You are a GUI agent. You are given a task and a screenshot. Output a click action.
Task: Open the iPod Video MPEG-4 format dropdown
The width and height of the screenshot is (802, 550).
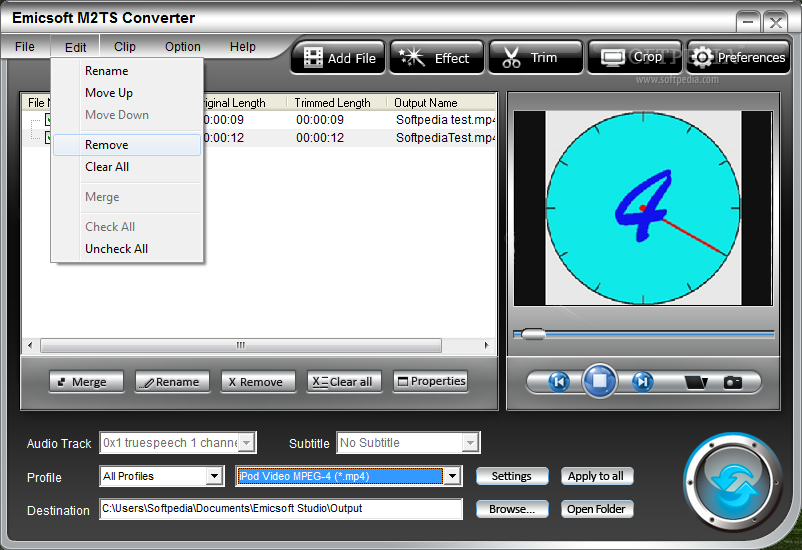[x=452, y=476]
